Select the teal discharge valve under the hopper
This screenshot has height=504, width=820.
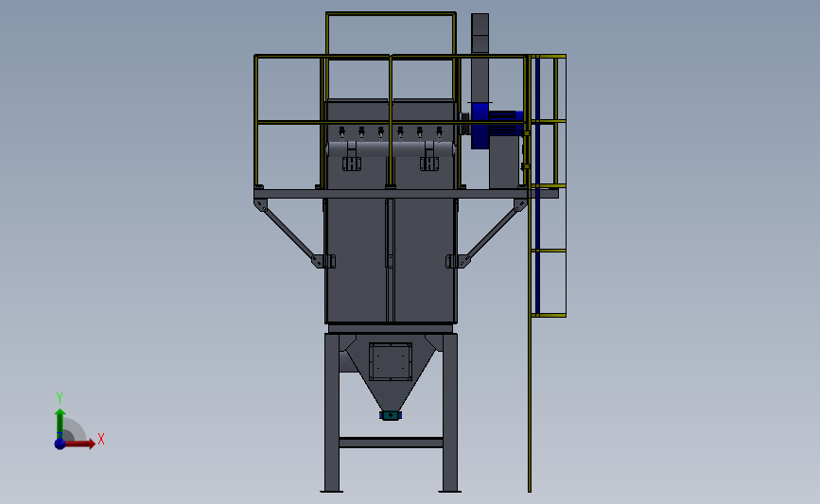coord(390,416)
